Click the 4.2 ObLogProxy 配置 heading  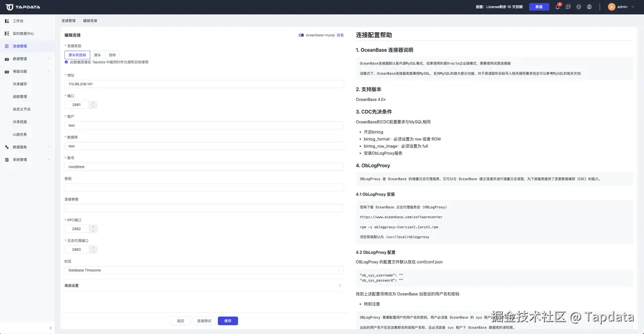[375, 252]
